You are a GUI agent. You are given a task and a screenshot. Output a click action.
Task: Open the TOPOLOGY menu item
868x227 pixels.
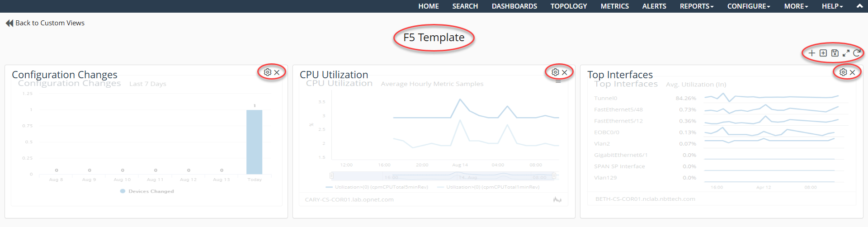(x=568, y=6)
